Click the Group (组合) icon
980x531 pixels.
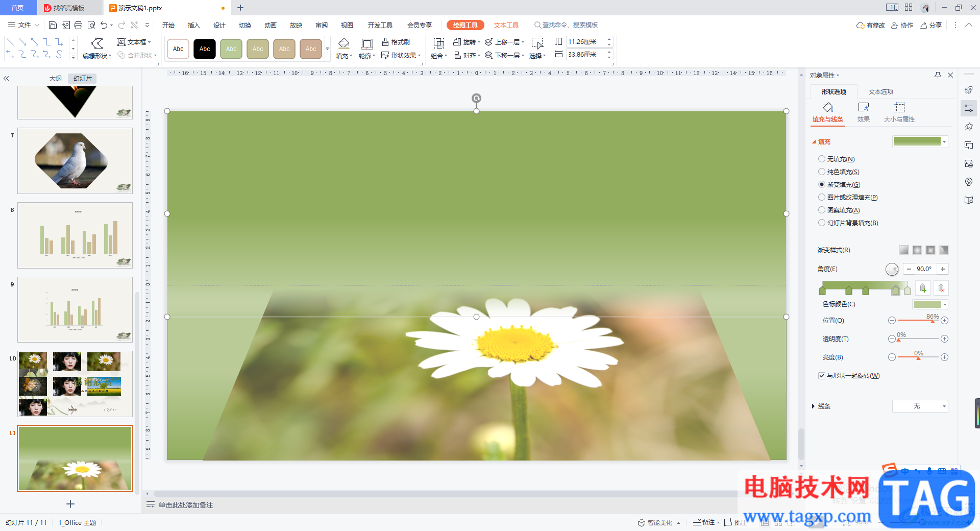(x=438, y=44)
